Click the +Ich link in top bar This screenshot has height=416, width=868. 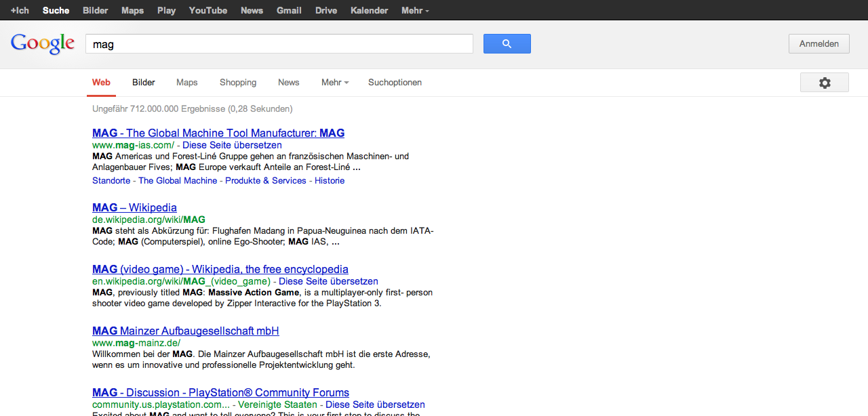click(x=20, y=10)
